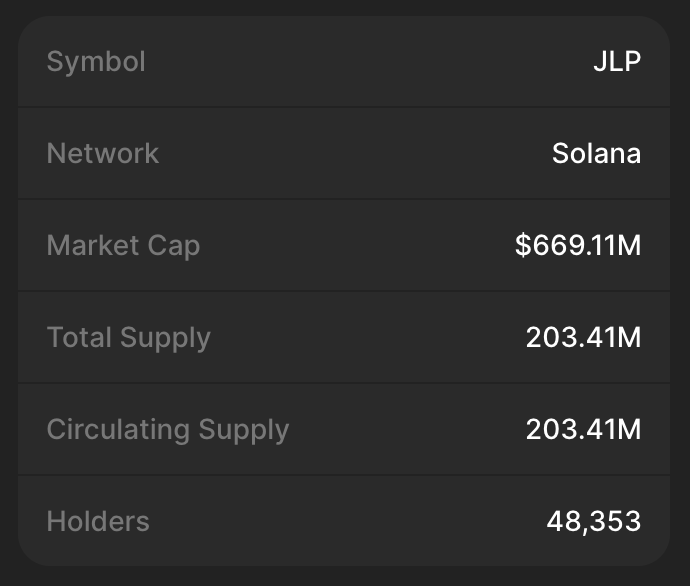This screenshot has height=586, width=690.
Task: Click the Total Supply label
Action: [x=129, y=338]
